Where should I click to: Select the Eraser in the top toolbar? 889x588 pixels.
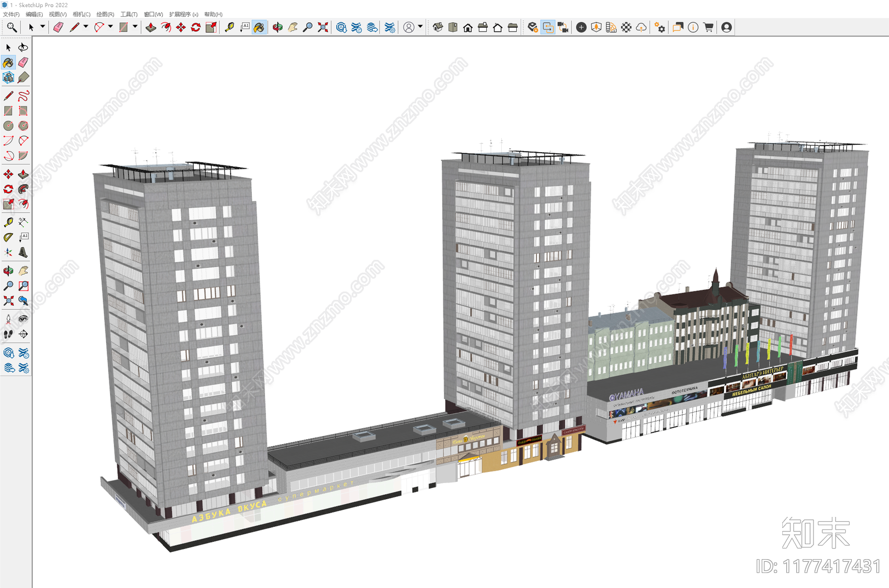pyautogui.click(x=58, y=27)
